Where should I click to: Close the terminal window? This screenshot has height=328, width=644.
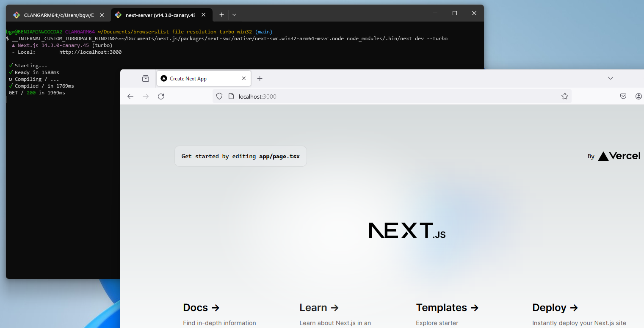click(x=474, y=13)
